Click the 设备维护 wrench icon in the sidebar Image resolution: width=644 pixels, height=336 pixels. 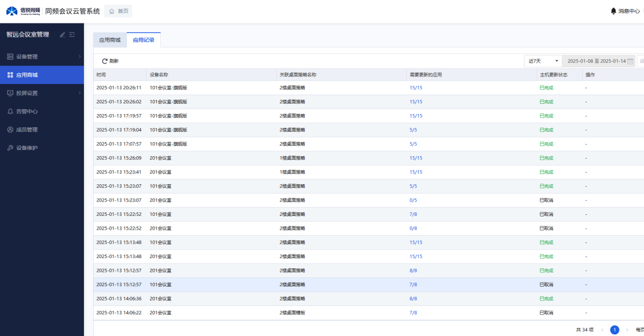tap(10, 148)
